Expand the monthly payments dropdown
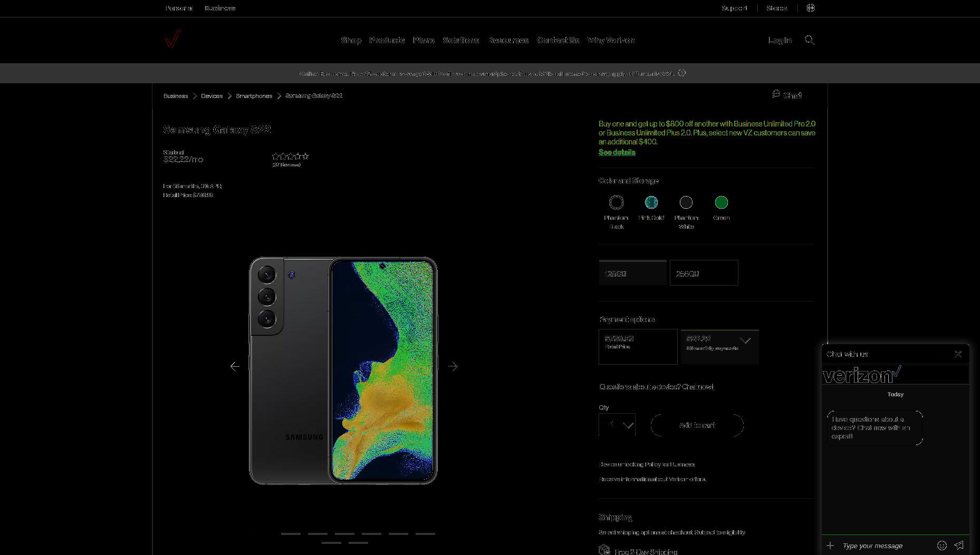 720,347
